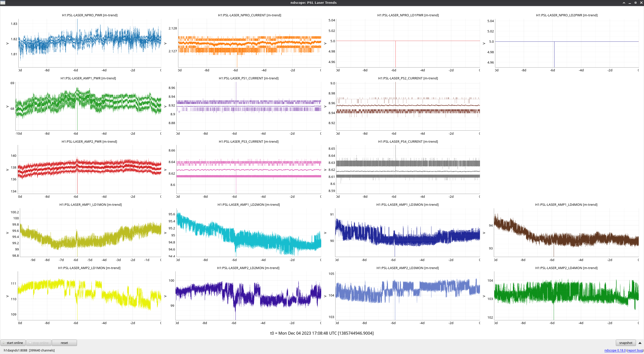Viewport: 644px width, 354px height.
Task: Select the AMP2_PWR red trace plot
Action: (89, 169)
